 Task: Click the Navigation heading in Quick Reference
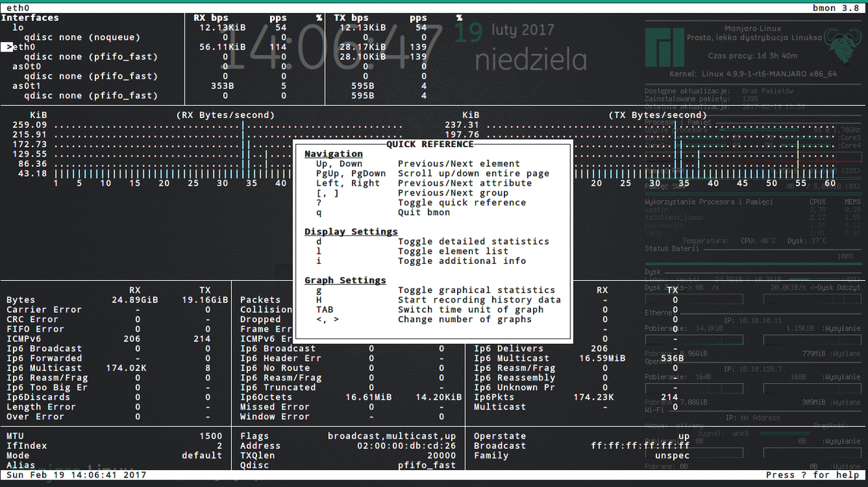[x=334, y=154]
